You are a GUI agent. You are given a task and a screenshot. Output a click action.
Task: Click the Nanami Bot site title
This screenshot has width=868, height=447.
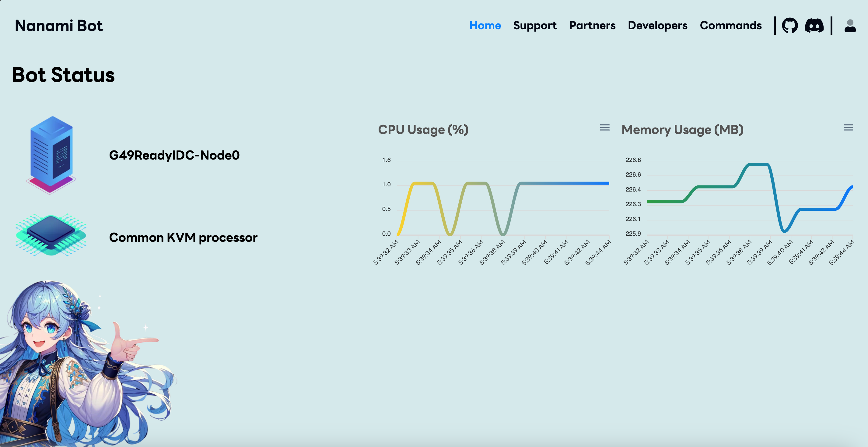tap(59, 26)
